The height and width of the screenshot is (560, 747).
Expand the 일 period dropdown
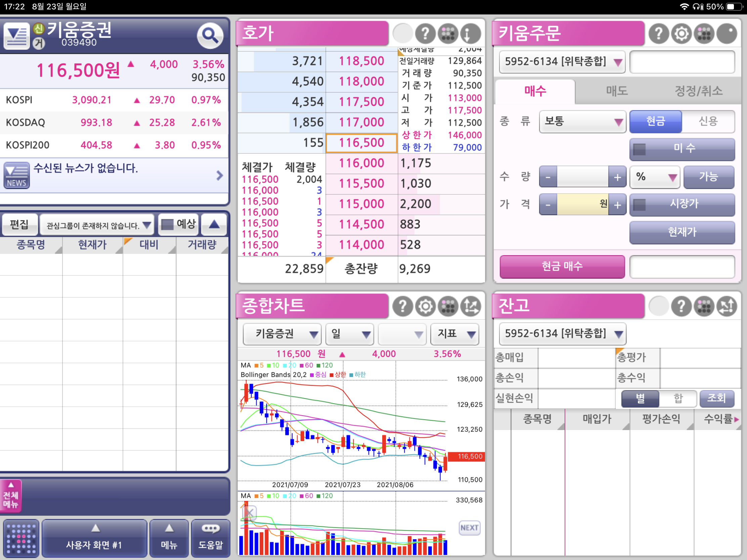click(x=350, y=334)
